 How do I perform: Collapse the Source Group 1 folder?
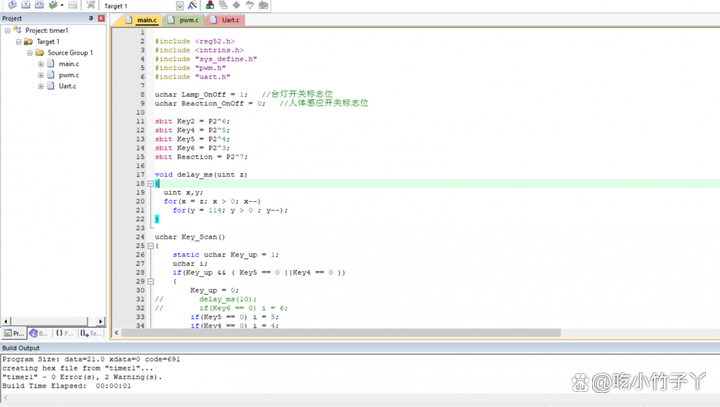(30, 53)
